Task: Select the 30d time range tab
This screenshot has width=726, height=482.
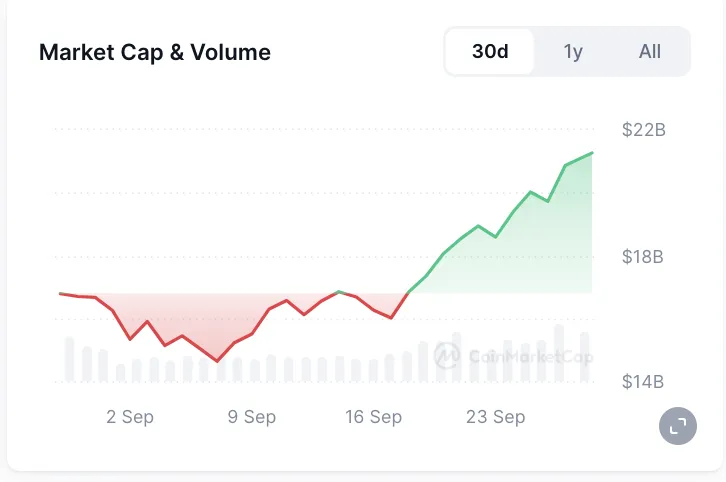Action: tap(490, 51)
